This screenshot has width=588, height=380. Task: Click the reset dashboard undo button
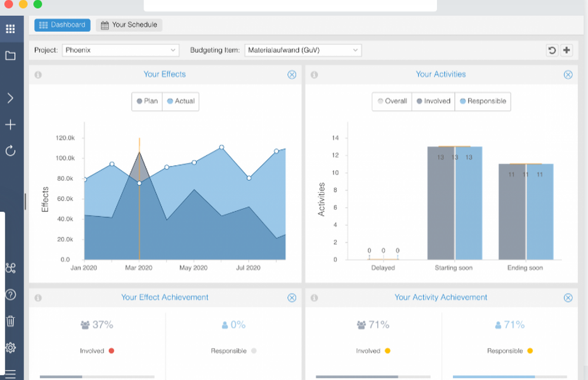[552, 50]
